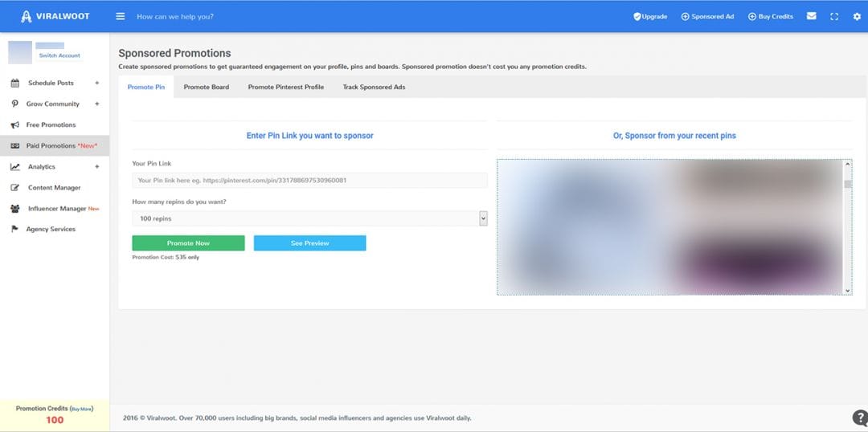Screen dimensions: 868x432
Task: Click the Sponsored Promotions heading
Action: [174, 53]
